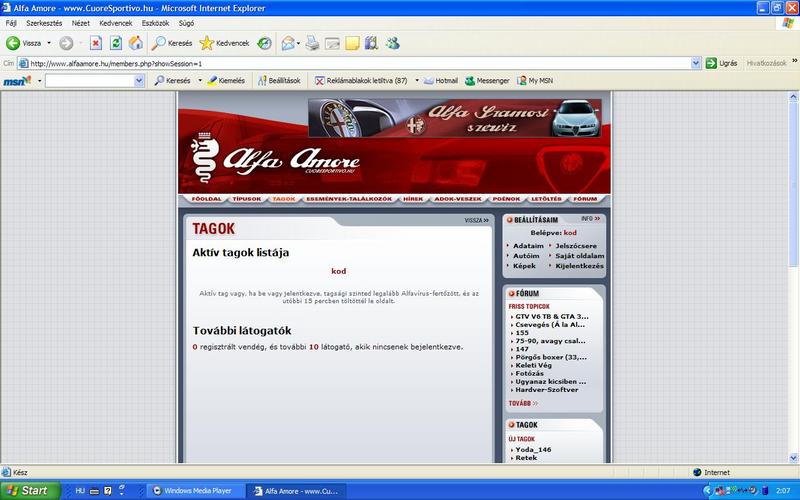Open the MSN search box dropdown
This screenshot has width=800, height=500.
(139, 81)
